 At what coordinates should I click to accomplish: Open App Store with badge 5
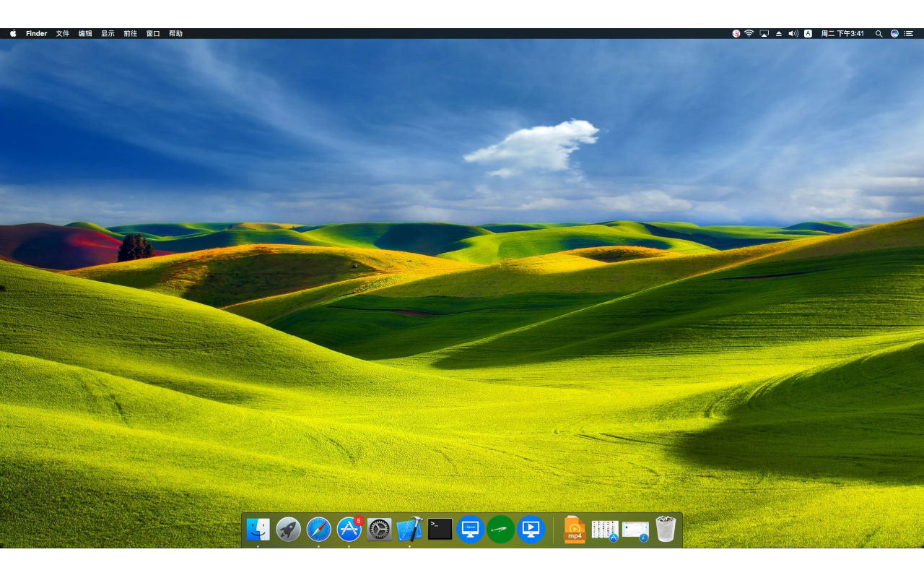(349, 530)
